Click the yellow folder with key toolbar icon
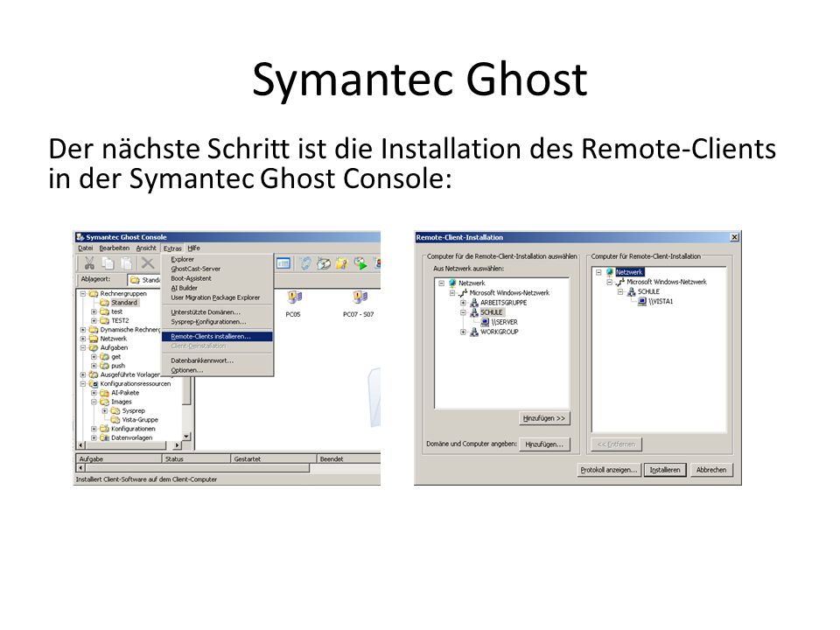Screen dimensions: 840x630 pyautogui.click(x=342, y=263)
